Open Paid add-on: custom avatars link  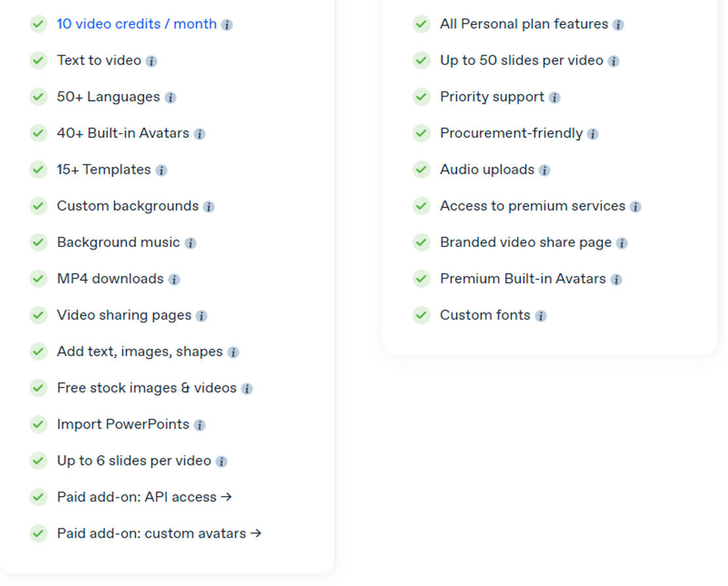coord(159,533)
